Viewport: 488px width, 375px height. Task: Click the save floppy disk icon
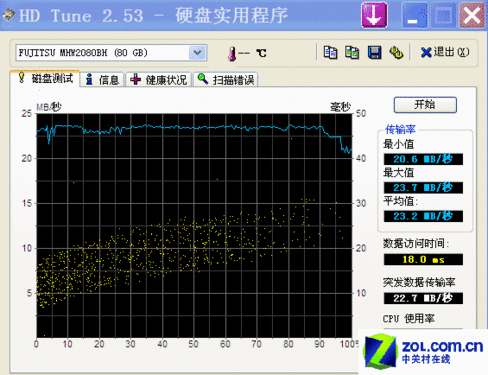coord(374,53)
